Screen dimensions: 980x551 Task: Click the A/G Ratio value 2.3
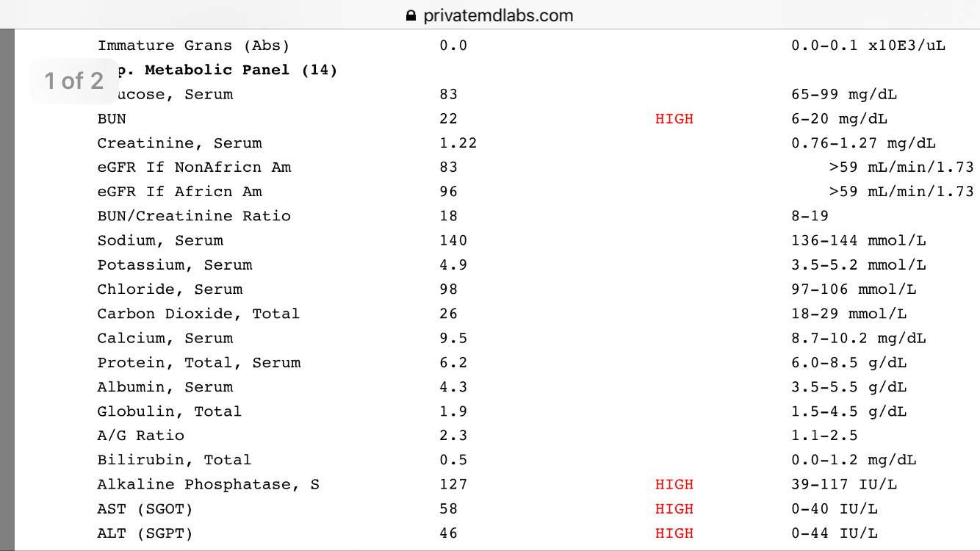click(453, 436)
